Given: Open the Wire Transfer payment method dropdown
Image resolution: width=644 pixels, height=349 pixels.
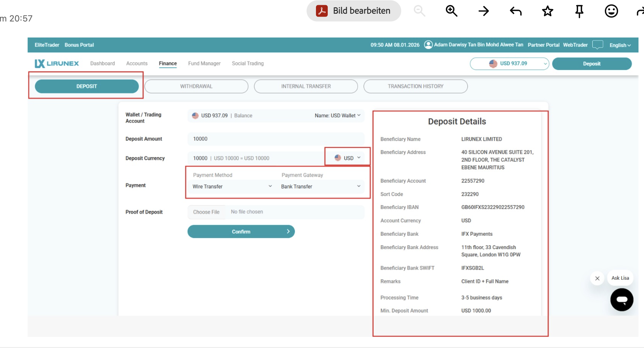Looking at the screenshot, I should click(x=232, y=186).
